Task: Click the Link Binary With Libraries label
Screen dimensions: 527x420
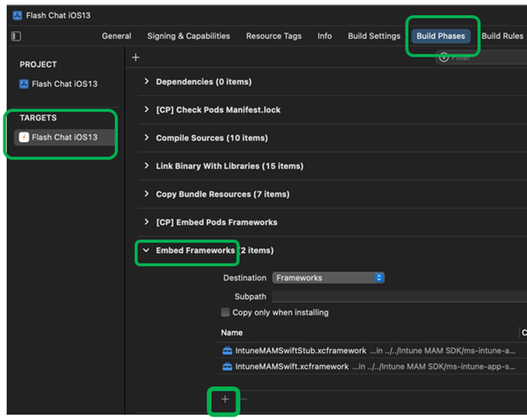Action: pos(230,166)
